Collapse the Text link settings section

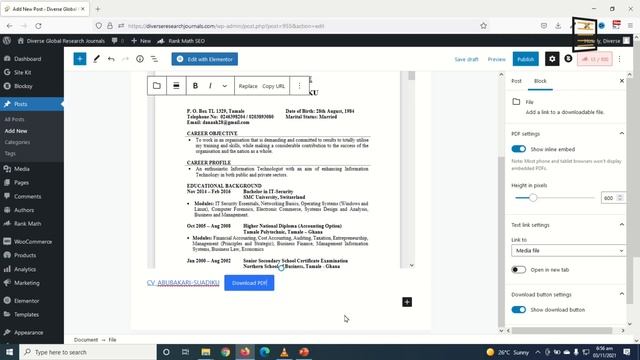622,224
